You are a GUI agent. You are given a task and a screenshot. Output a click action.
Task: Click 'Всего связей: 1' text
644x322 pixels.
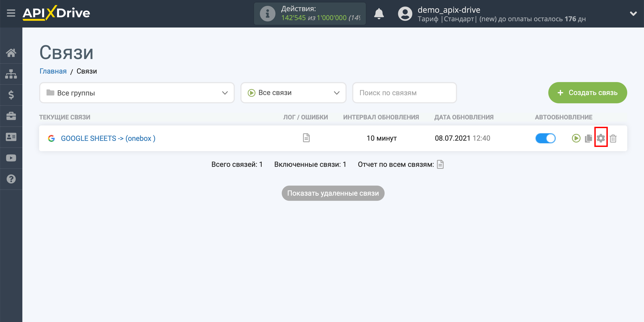pos(237,164)
